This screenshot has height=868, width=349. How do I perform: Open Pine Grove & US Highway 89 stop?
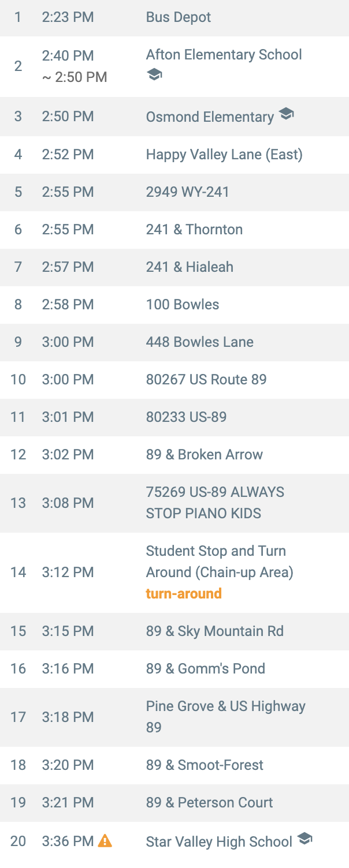click(x=174, y=717)
